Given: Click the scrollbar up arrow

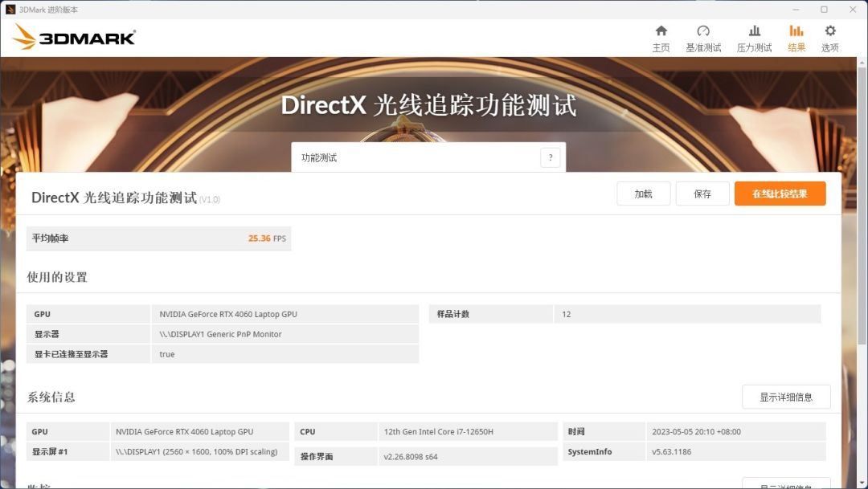Looking at the screenshot, I should tap(862, 62).
